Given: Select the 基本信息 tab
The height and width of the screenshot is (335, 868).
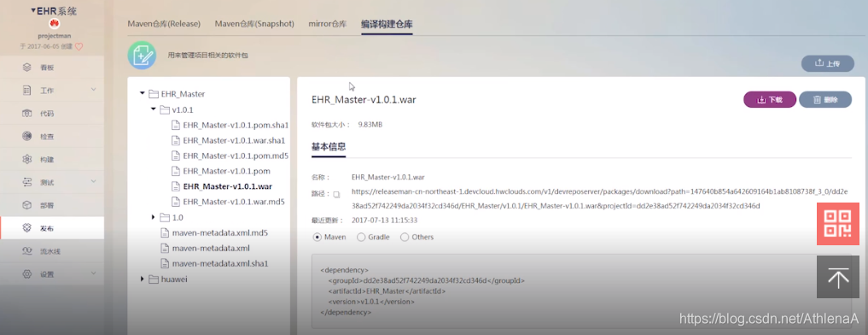Looking at the screenshot, I should coord(329,147).
